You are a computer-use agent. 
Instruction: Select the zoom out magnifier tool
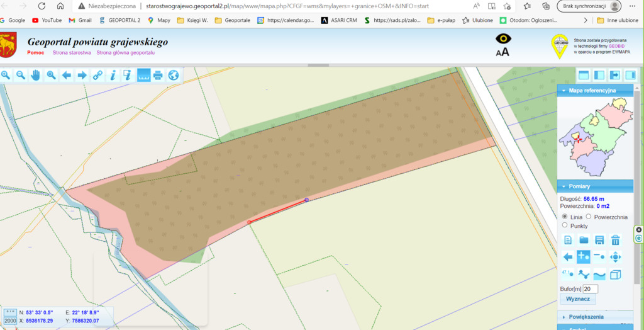[x=21, y=75]
